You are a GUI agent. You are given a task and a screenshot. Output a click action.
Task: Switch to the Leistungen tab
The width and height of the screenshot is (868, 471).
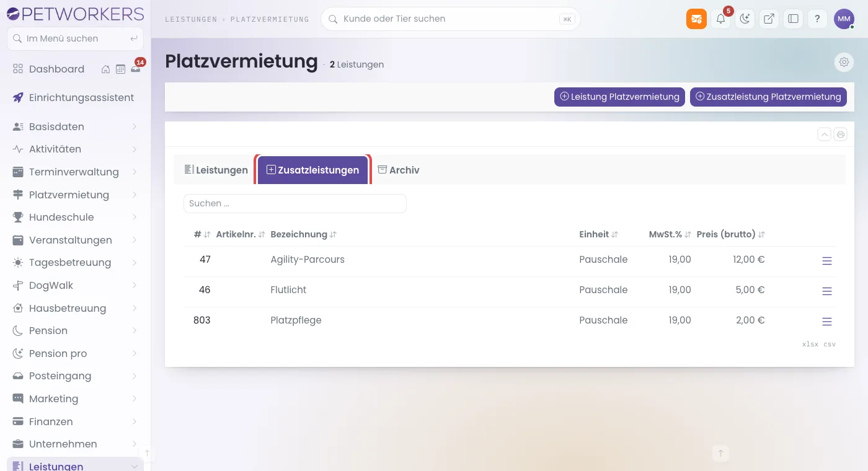(x=216, y=170)
